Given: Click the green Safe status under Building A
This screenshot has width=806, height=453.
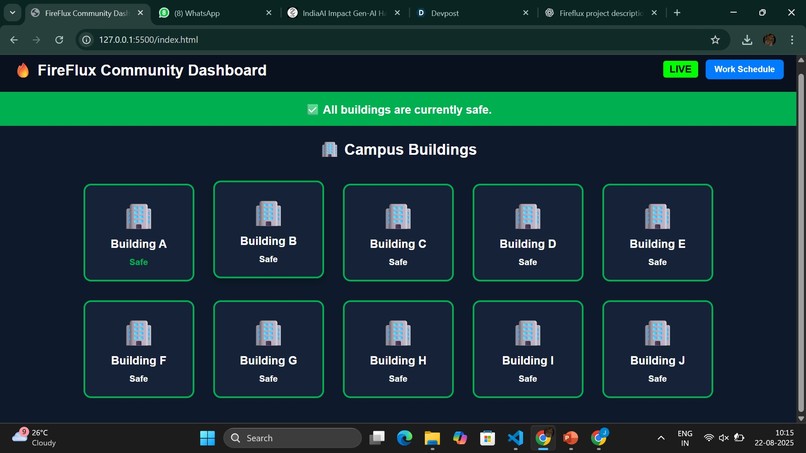Looking at the screenshot, I should tap(139, 262).
